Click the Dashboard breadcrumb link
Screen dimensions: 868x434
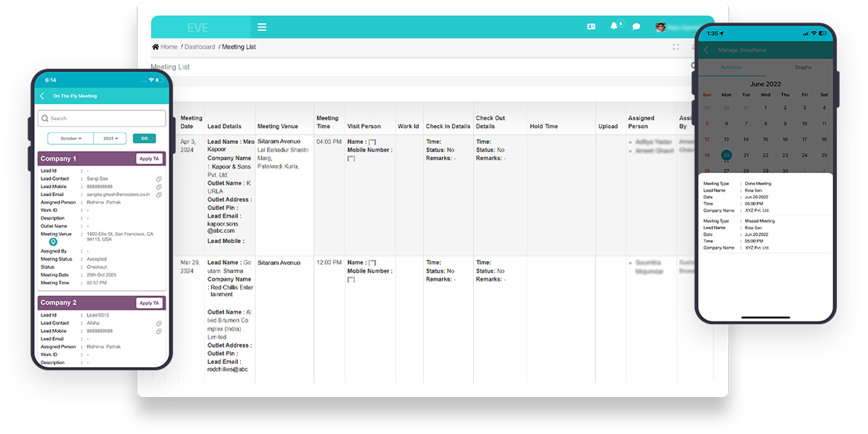coord(200,47)
